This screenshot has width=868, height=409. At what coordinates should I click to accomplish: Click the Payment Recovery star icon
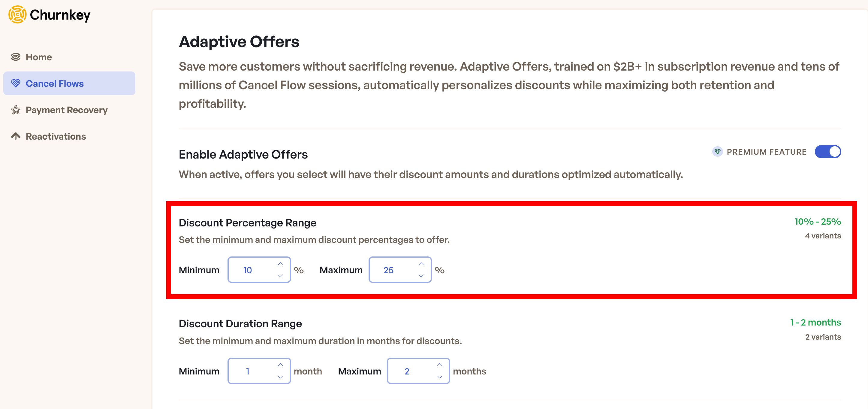click(16, 110)
